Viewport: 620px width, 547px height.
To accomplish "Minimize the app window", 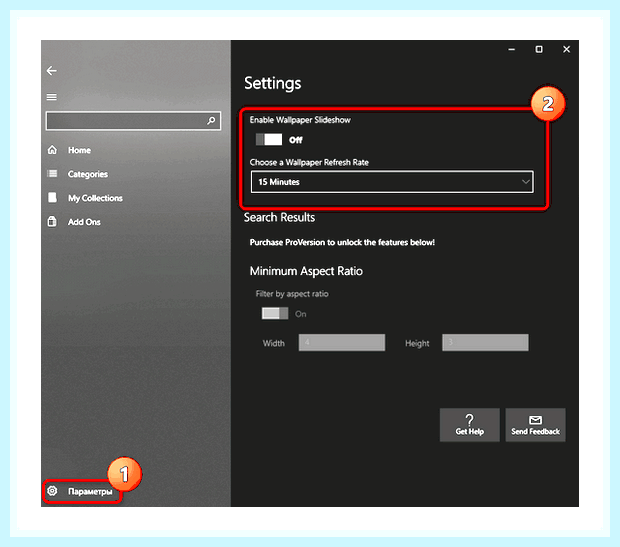I will (x=511, y=49).
